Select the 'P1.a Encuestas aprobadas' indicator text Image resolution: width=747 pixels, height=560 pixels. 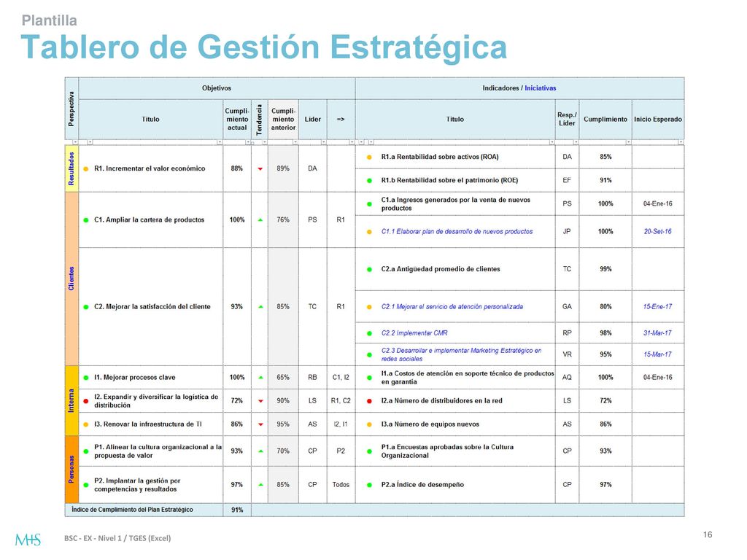(447, 451)
